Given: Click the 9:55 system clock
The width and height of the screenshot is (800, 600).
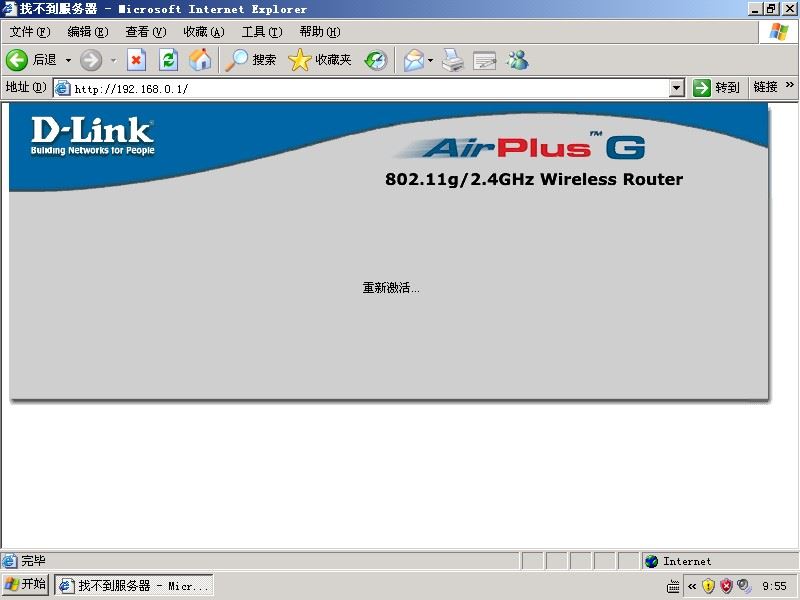Looking at the screenshot, I should click(774, 586).
